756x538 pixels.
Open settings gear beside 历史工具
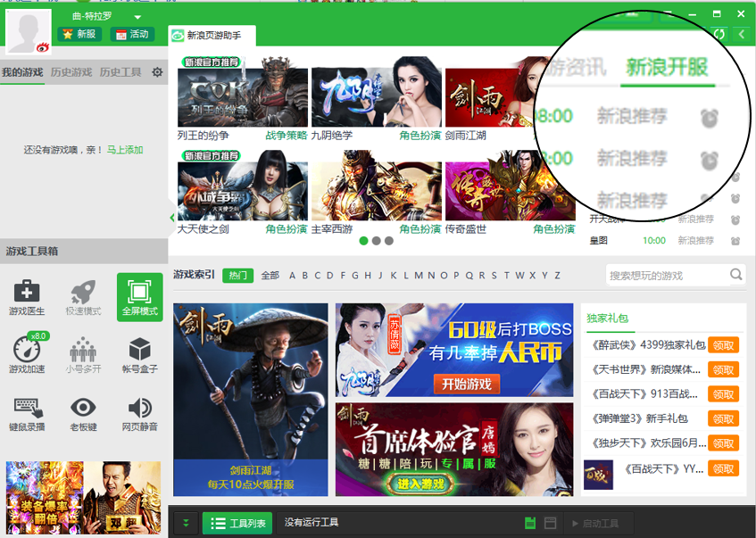(157, 72)
